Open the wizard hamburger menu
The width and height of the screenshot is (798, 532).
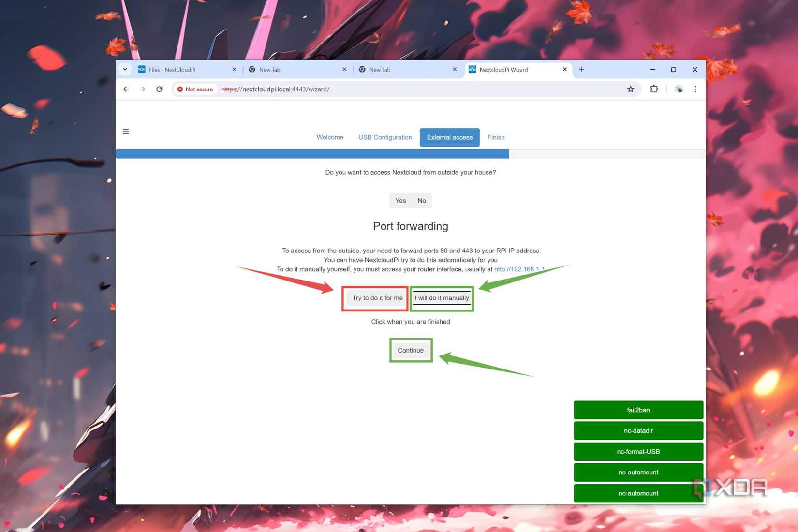[126, 132]
